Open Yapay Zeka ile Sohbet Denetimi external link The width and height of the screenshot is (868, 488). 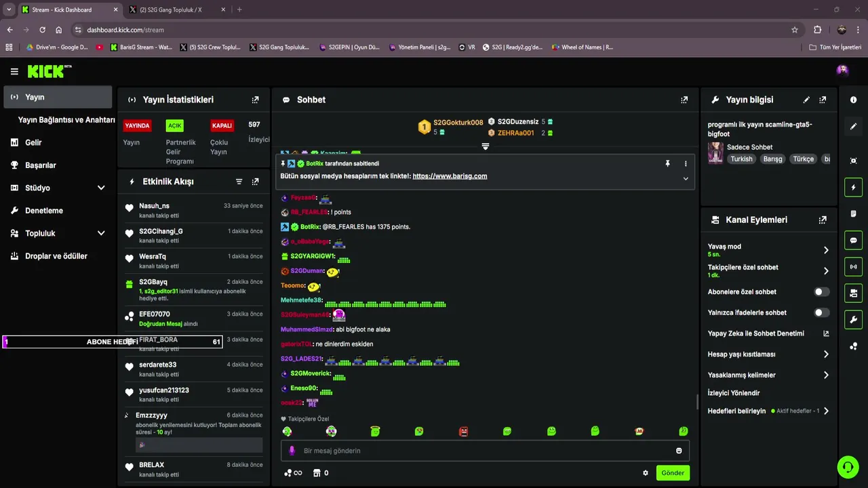826,333
